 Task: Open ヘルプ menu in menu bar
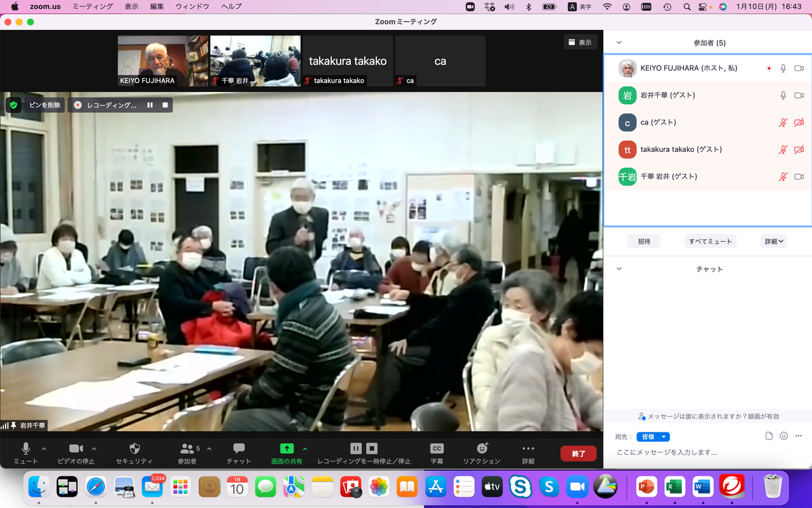231,6
